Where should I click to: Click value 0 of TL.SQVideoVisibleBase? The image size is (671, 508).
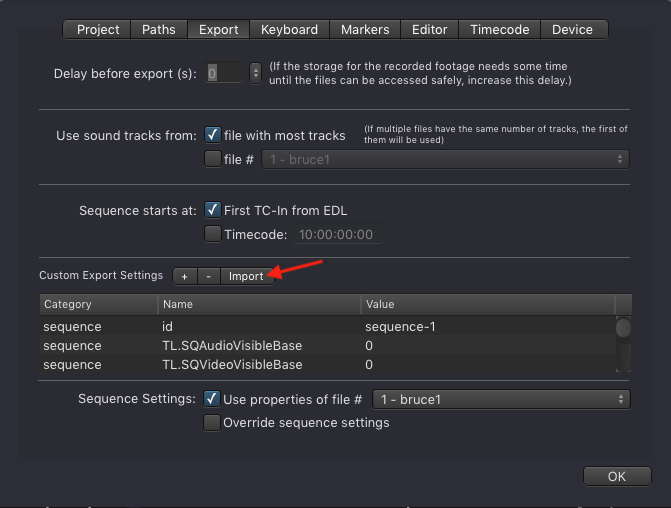point(369,365)
